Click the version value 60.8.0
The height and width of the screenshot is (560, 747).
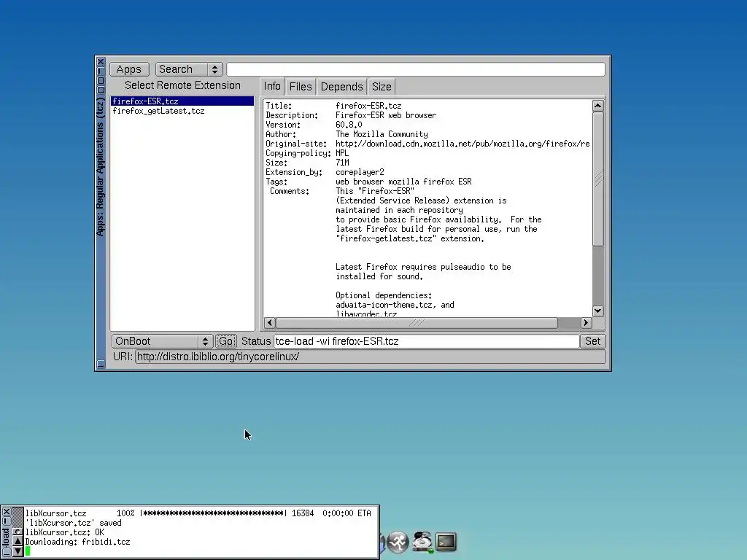pyautogui.click(x=349, y=125)
